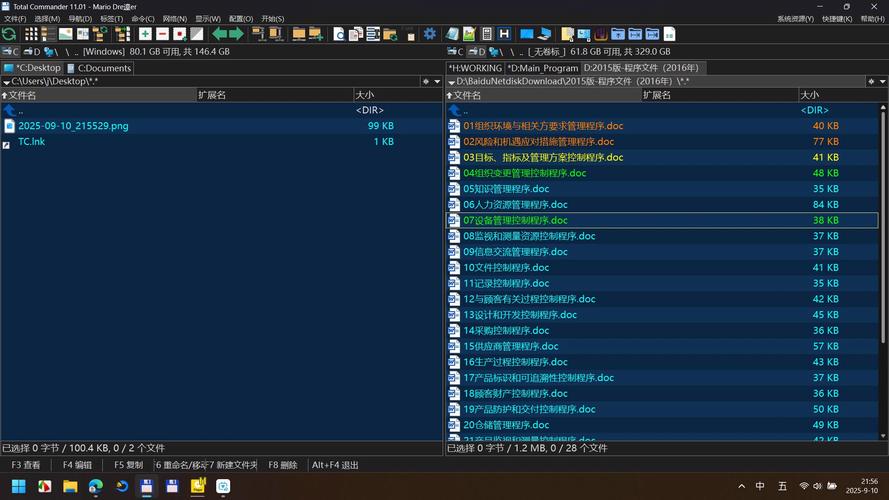
Task: Click the blue H icon in toolbar
Action: (x=504, y=34)
